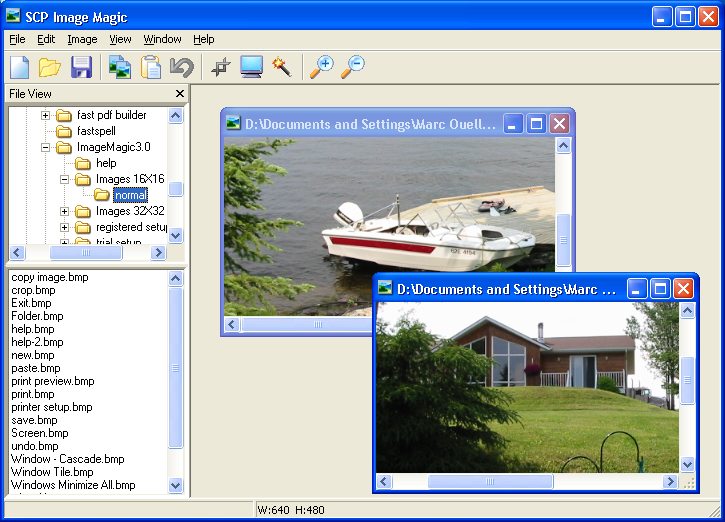Open the Image menu
Viewport: 725px width, 522px height.
coord(82,39)
